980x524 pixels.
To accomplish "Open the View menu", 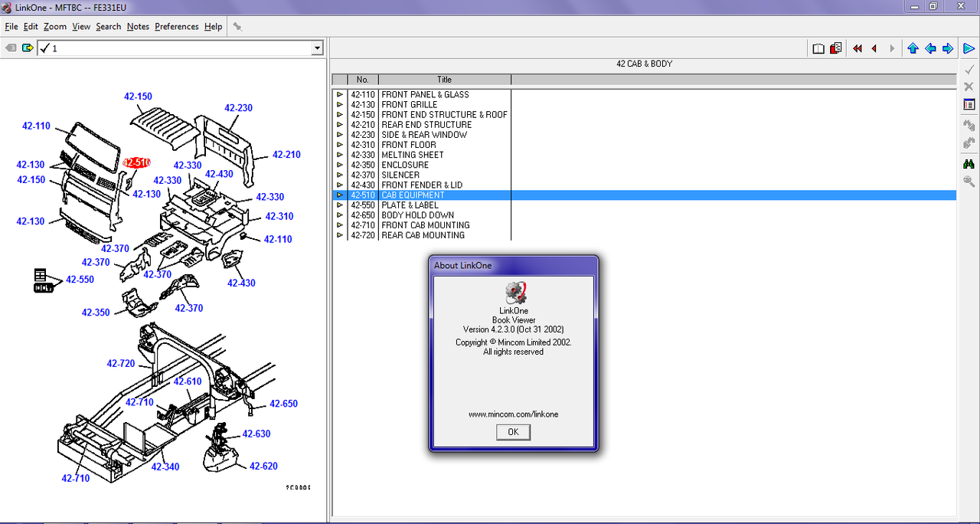I will [81, 26].
